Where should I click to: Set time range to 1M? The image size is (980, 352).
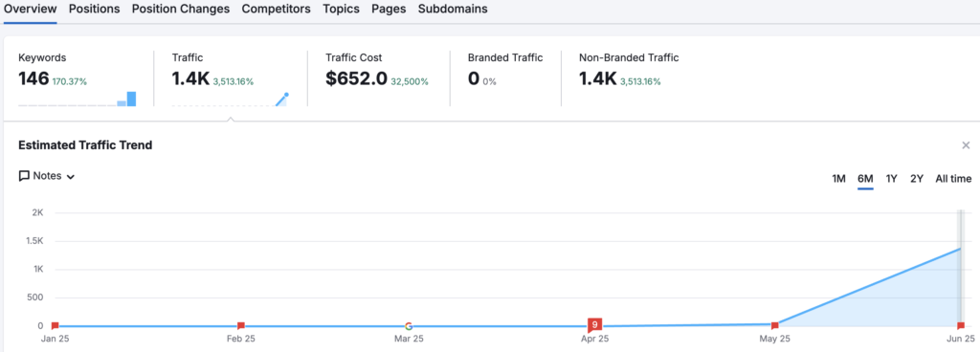(838, 179)
